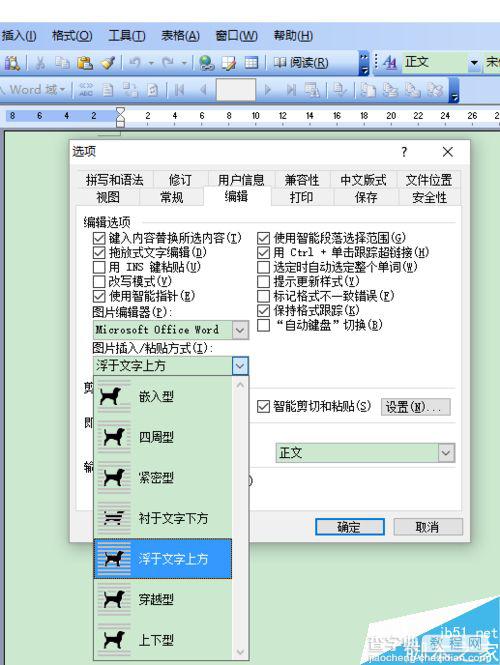Open the toolbar style box 正文 dropdown arrow
Viewport: 500px width, 665px height.
pos(474,63)
